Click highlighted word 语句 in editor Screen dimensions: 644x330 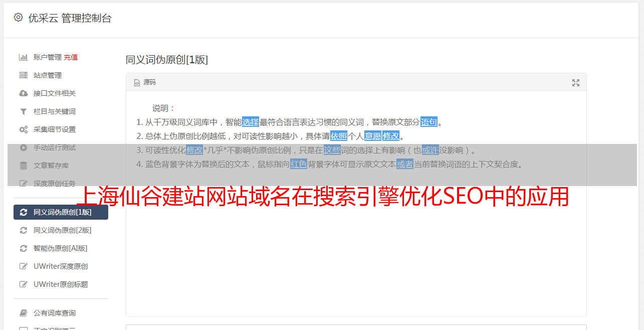tap(429, 122)
